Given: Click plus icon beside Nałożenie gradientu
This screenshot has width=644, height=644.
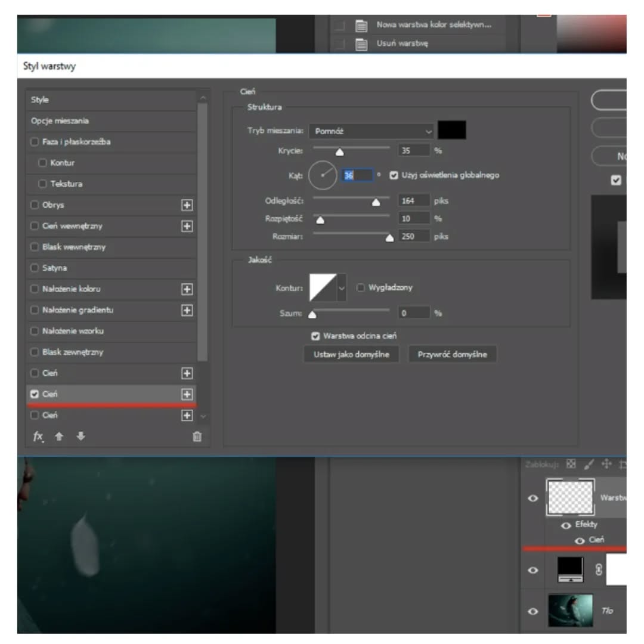Looking at the screenshot, I should click(187, 310).
